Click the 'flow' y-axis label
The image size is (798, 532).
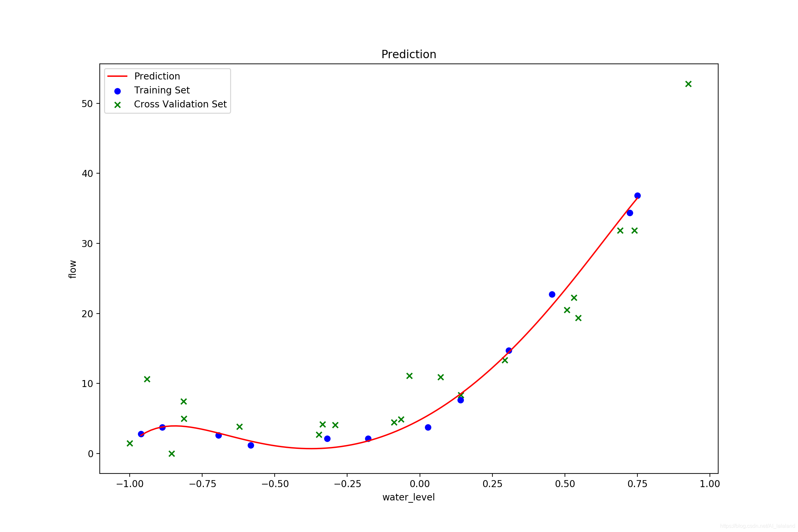click(x=72, y=269)
